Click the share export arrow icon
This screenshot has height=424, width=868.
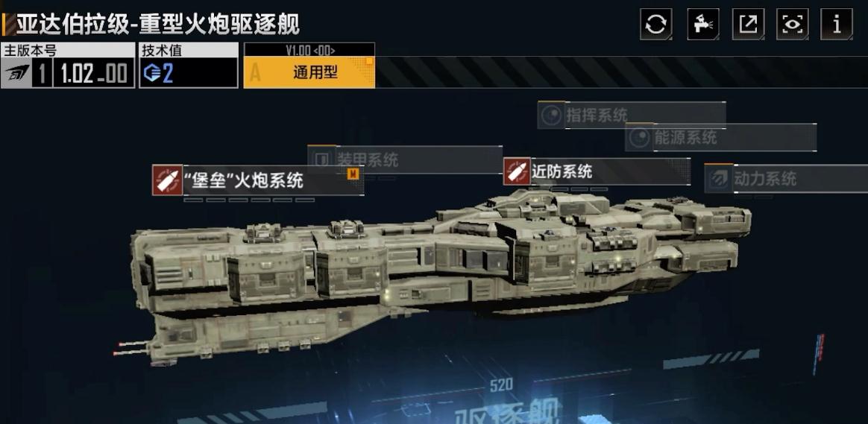tap(749, 25)
